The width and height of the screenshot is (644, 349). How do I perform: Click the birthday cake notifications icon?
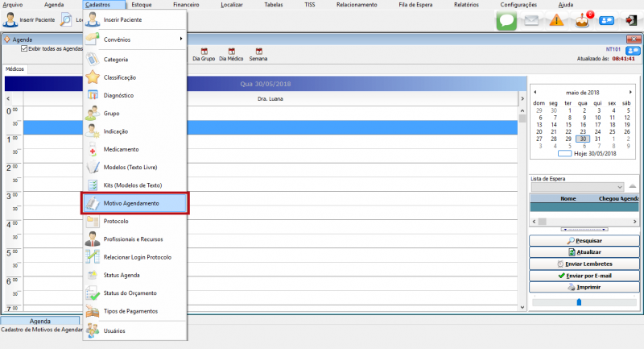(x=582, y=21)
